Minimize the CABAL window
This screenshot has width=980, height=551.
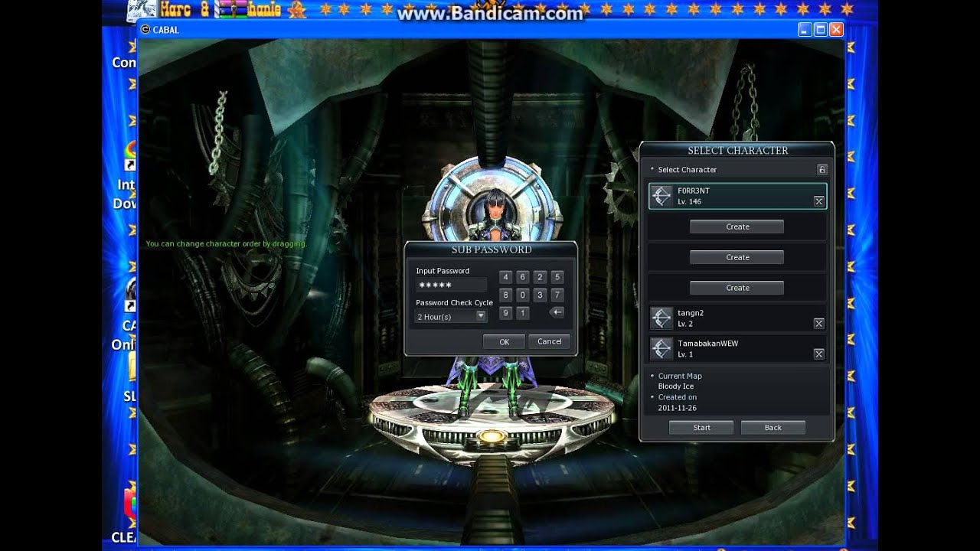[805, 30]
